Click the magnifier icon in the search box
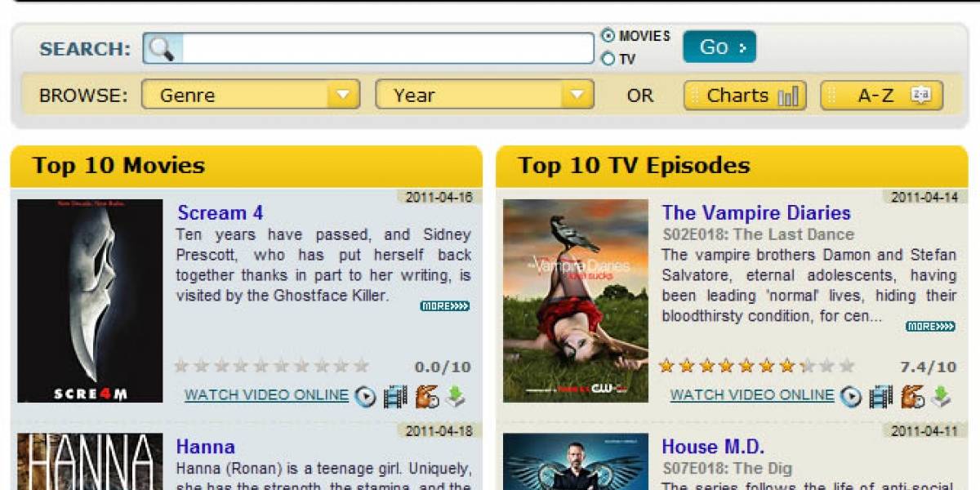Viewport: 980px width, 490px height. [x=163, y=48]
